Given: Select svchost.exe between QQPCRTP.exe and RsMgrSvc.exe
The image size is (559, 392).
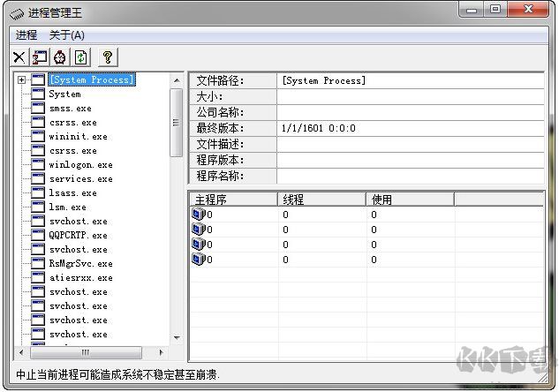Looking at the screenshot, I should click(x=79, y=250).
